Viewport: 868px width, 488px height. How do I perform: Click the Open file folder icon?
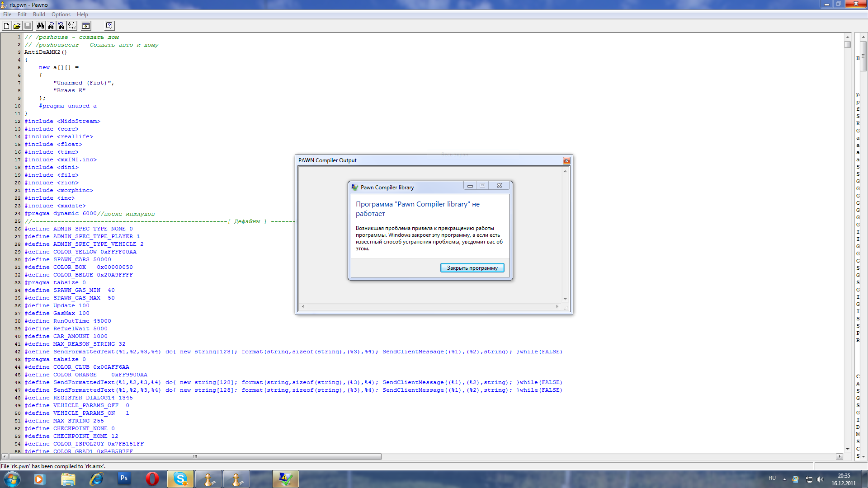tap(17, 26)
